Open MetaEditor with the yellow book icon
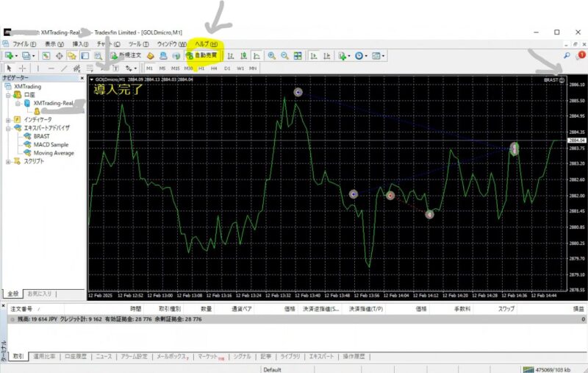588x373 pixels. (151, 56)
